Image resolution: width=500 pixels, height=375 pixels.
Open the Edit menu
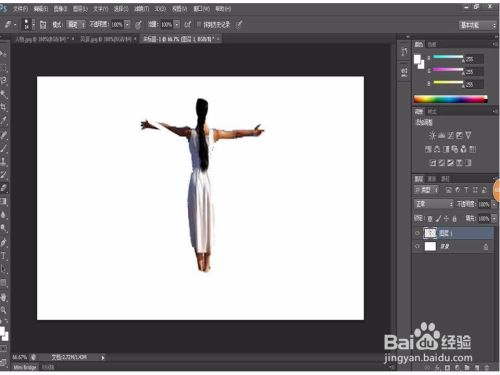coord(41,9)
